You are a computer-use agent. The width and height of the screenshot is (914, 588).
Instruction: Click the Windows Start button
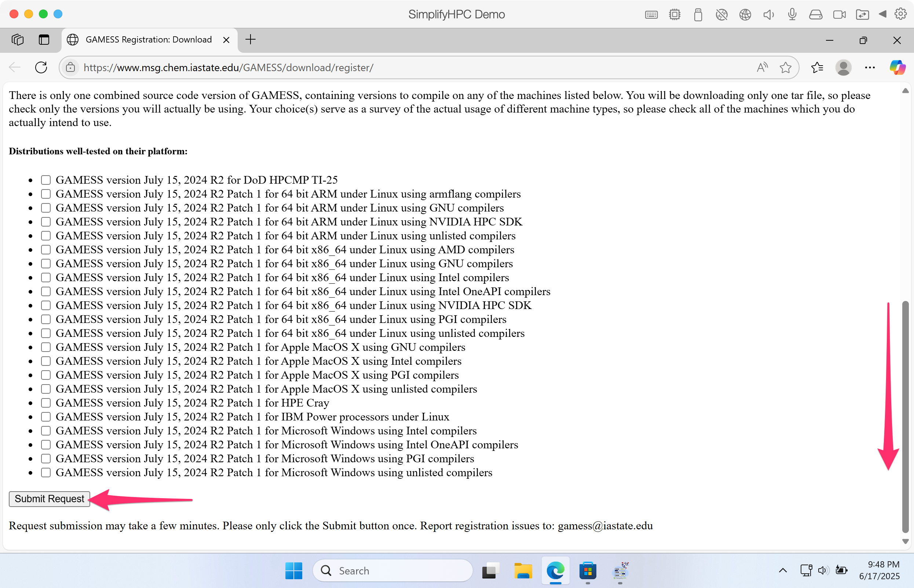293,570
